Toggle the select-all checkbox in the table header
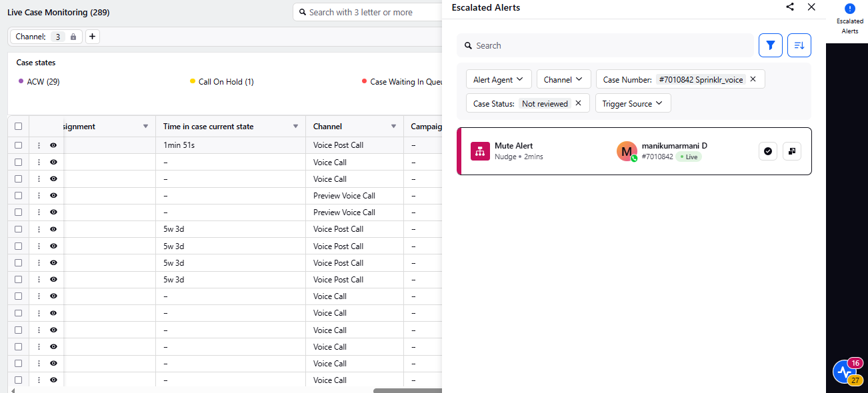 [x=18, y=127]
